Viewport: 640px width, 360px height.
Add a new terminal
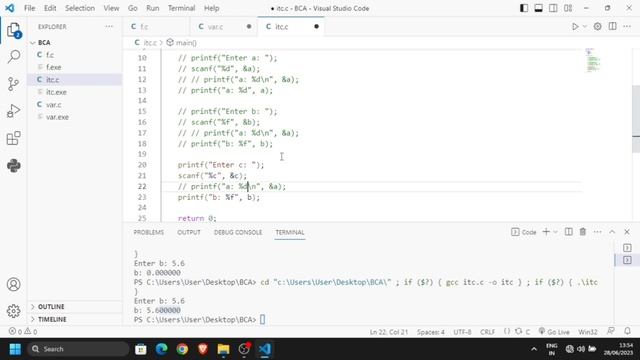tap(546, 232)
